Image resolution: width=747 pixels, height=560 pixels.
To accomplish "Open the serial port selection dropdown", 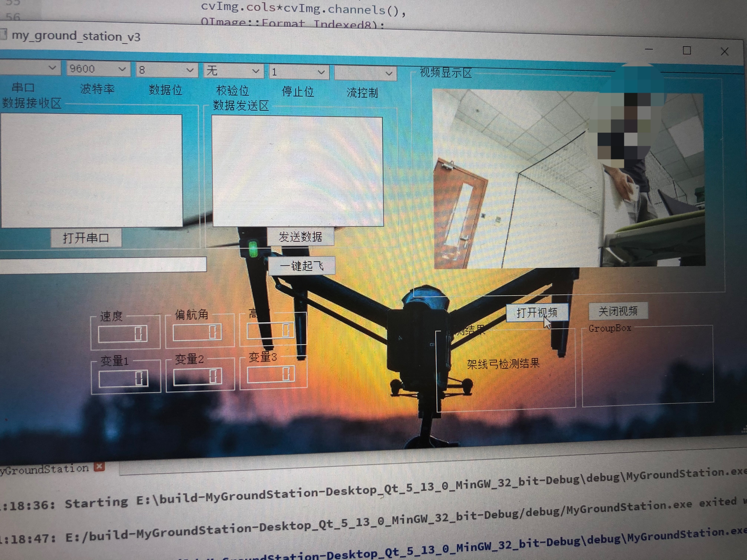I will 30,68.
